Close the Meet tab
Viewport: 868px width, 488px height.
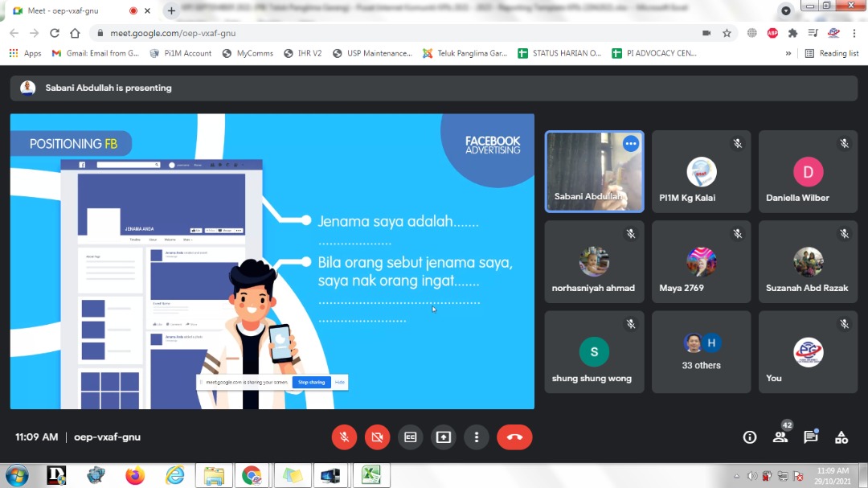point(147,10)
